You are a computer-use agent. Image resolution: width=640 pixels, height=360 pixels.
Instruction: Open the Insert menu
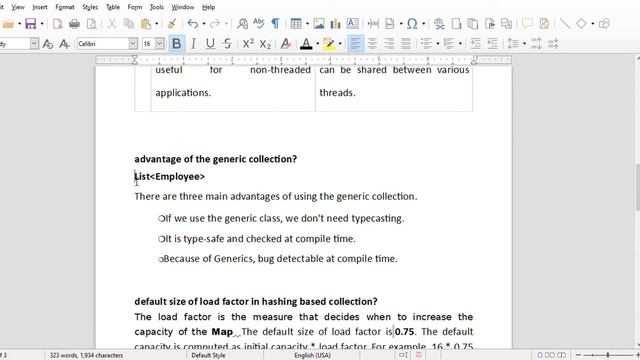pyautogui.click(x=40, y=7)
